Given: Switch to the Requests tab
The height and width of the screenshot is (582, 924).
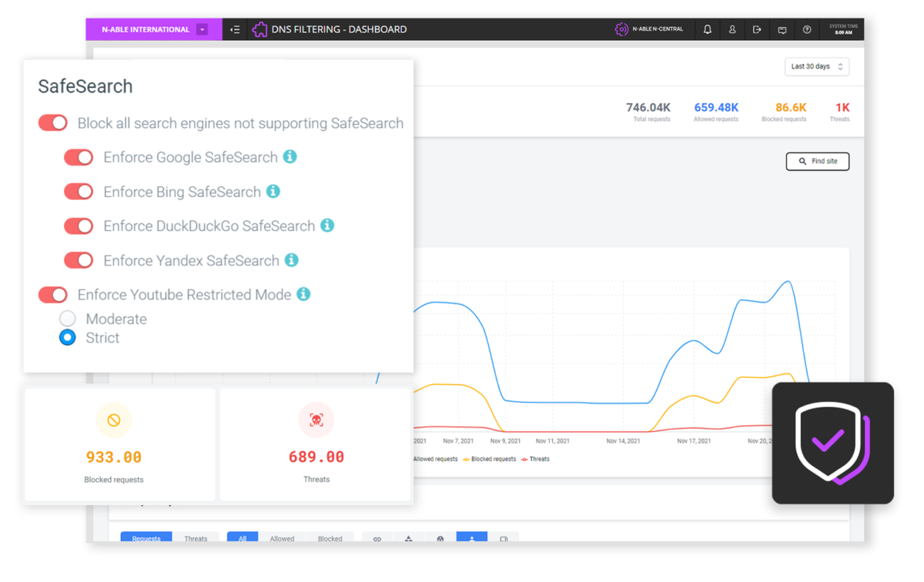Looking at the screenshot, I should [146, 538].
